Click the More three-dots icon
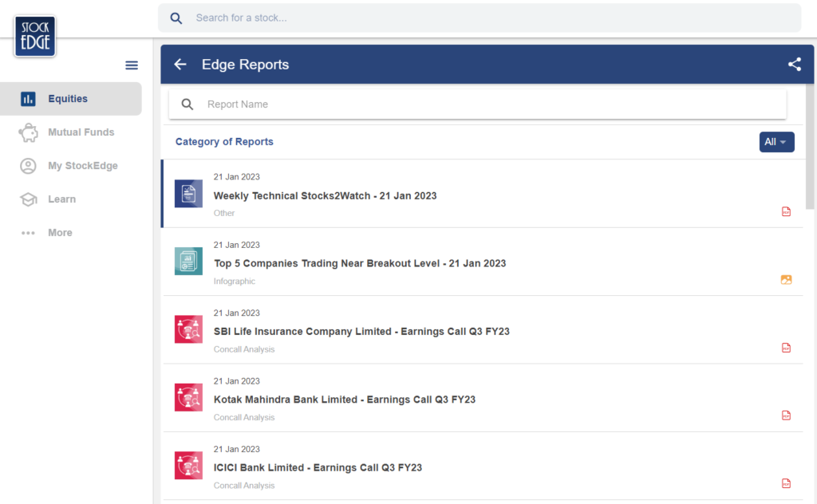 28,233
